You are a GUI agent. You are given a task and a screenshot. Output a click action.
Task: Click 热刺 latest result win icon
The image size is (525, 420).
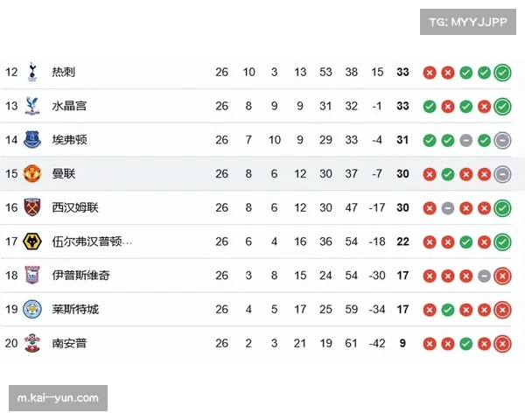click(502, 72)
